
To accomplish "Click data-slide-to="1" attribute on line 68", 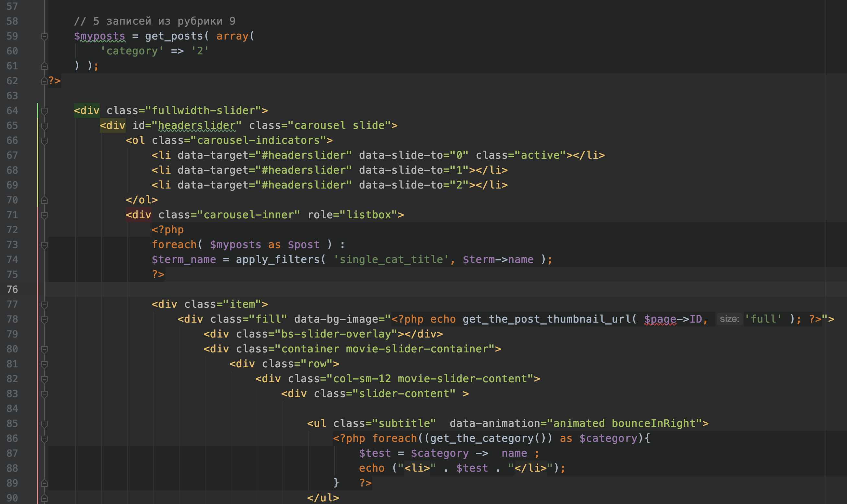I will click(414, 170).
